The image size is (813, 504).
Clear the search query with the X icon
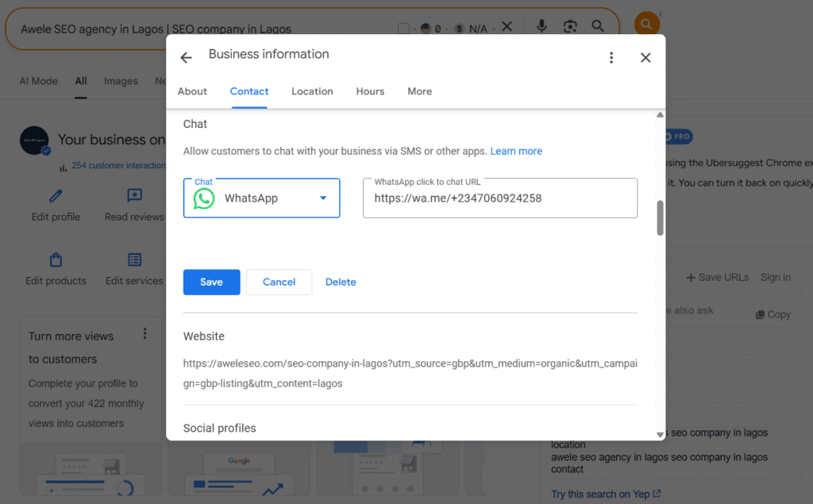pos(507,25)
